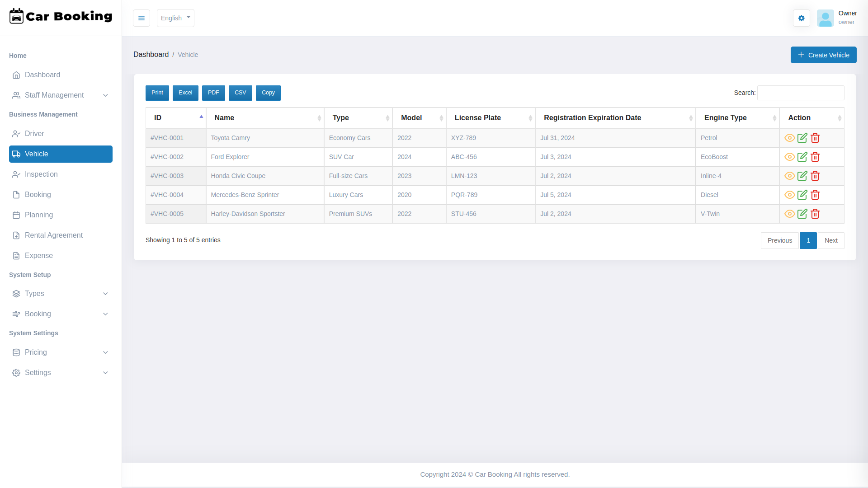Click the Search input field
Image resolution: width=868 pixels, height=488 pixels.
point(800,93)
